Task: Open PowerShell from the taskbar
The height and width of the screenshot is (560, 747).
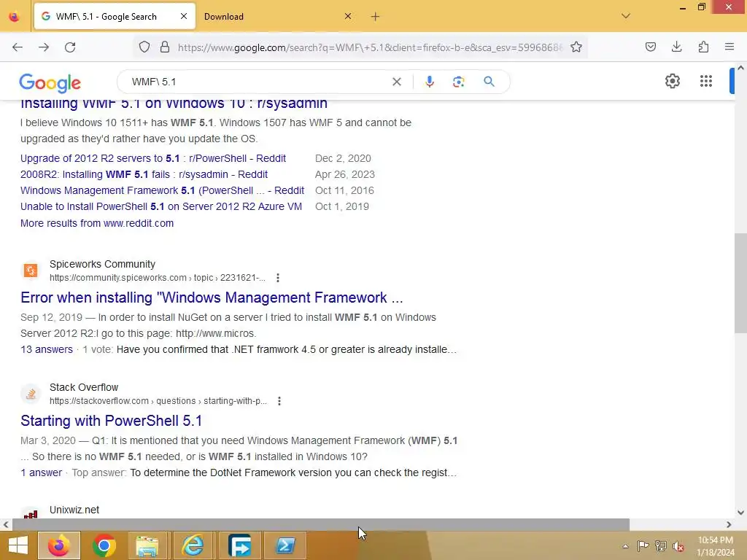Action: [285, 545]
